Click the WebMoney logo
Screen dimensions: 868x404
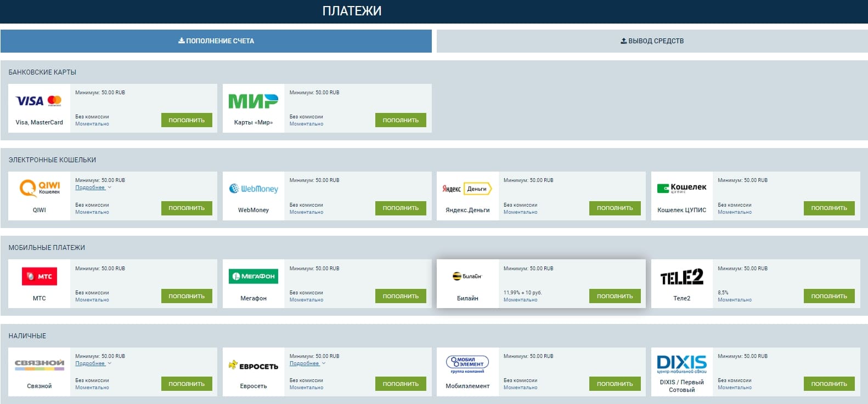click(x=253, y=189)
